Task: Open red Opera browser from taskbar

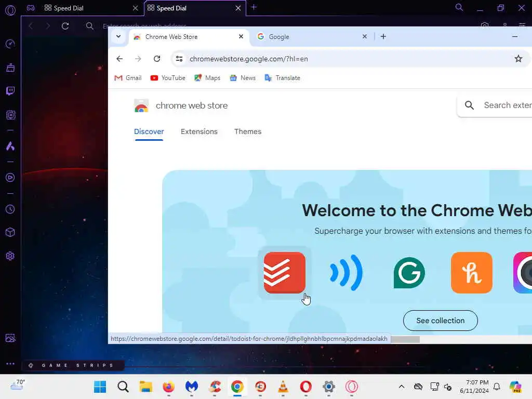Action: tap(305, 387)
